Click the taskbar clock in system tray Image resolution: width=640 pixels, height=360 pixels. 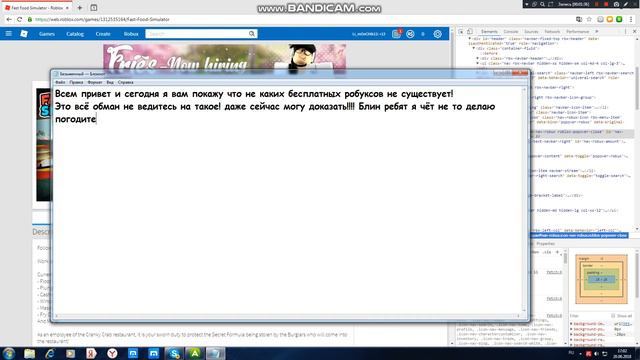tap(622, 353)
